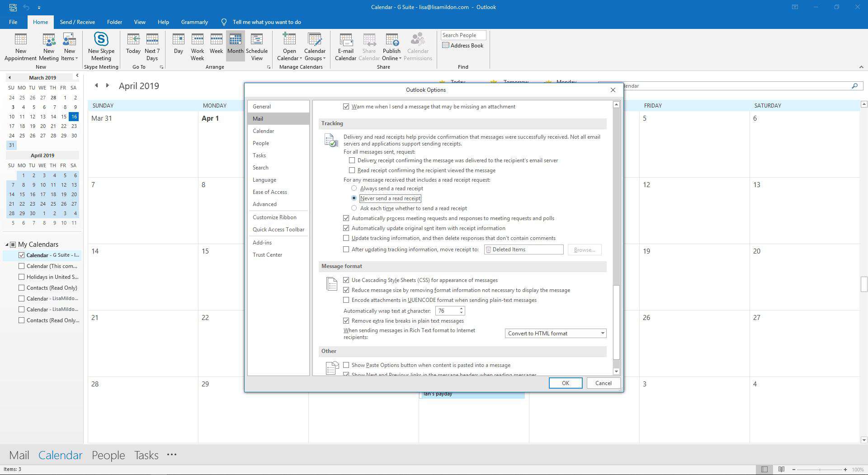This screenshot has width=868, height=475.
Task: Open the Help ribbon tab
Action: tap(163, 22)
